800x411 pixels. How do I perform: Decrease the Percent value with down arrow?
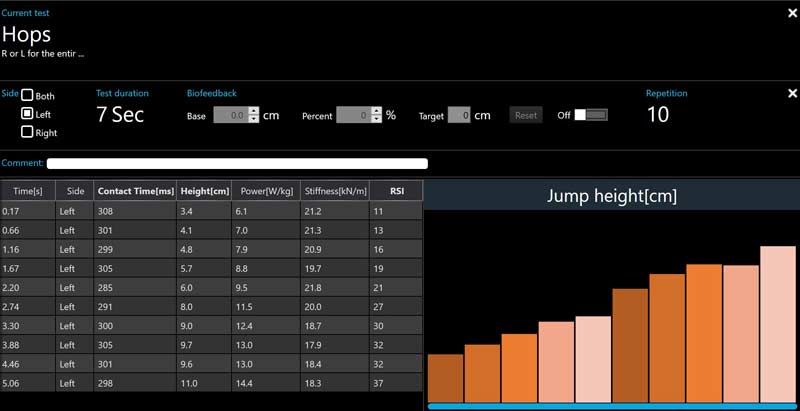click(x=377, y=119)
